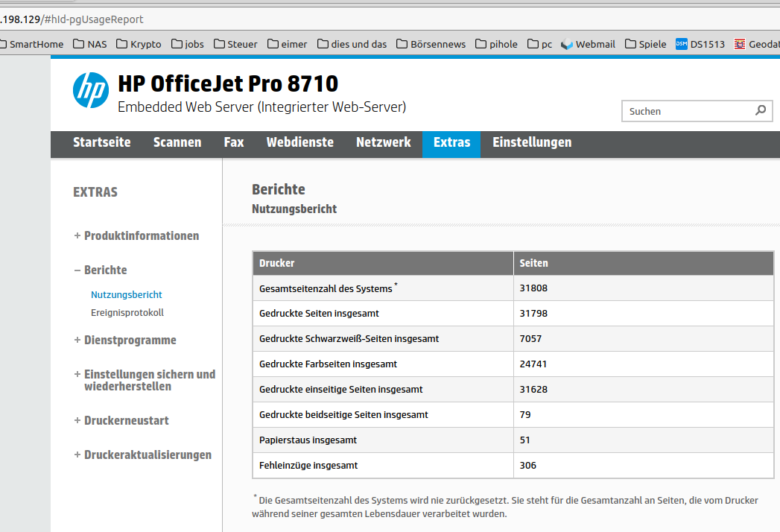The height and width of the screenshot is (532, 780).
Task: Open the Börsennews bookmark folder
Action: click(431, 44)
